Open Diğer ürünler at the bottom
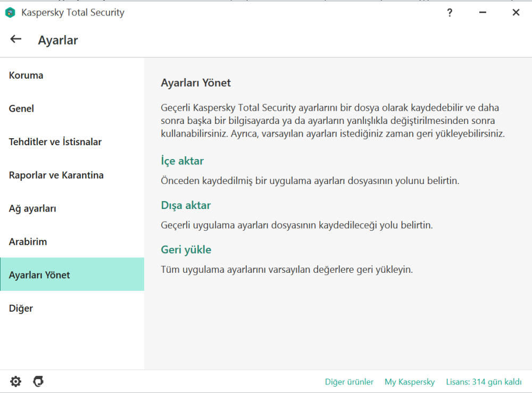 click(x=349, y=381)
